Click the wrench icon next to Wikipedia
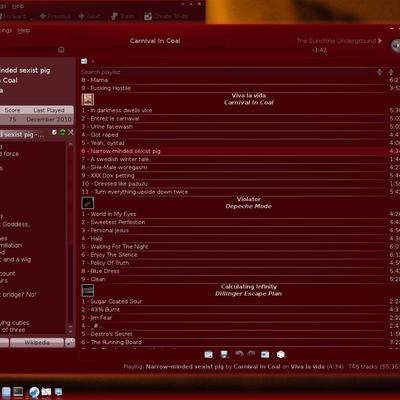400x400 pixels. (70, 342)
